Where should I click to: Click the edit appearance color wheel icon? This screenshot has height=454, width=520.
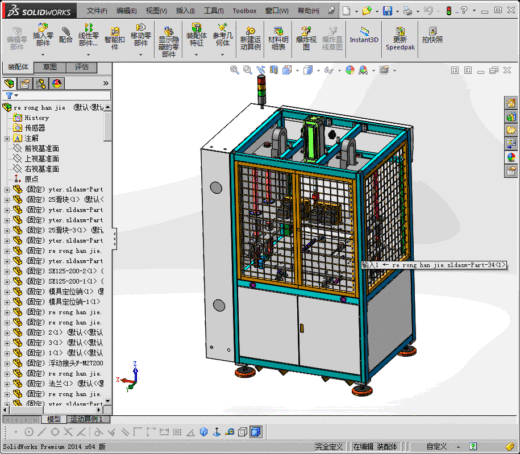pyautogui.click(x=350, y=70)
